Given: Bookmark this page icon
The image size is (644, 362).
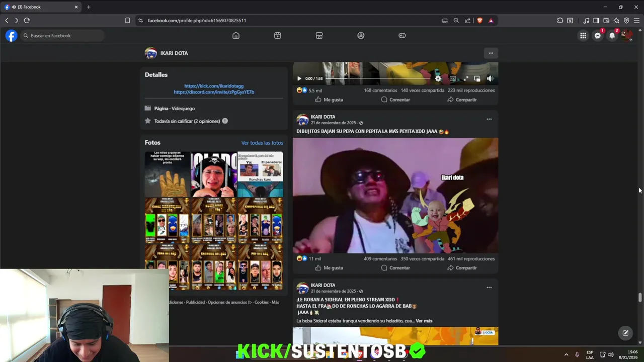Looking at the screenshot, I should click(x=127, y=21).
